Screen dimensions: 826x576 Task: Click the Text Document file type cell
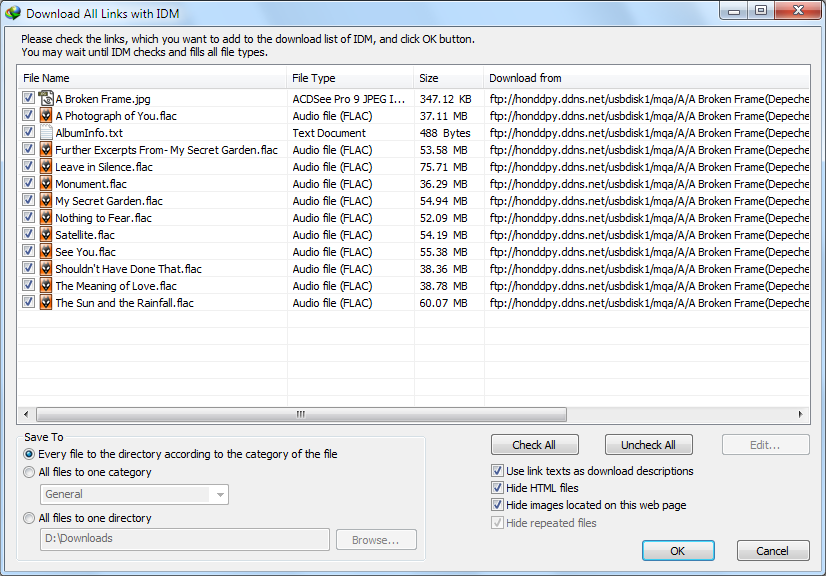coord(329,133)
